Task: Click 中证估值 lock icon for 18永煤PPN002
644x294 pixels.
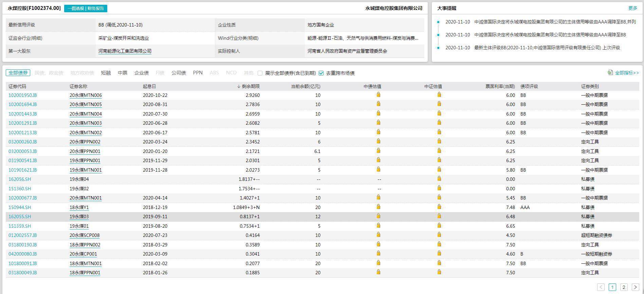Action: 439,244
